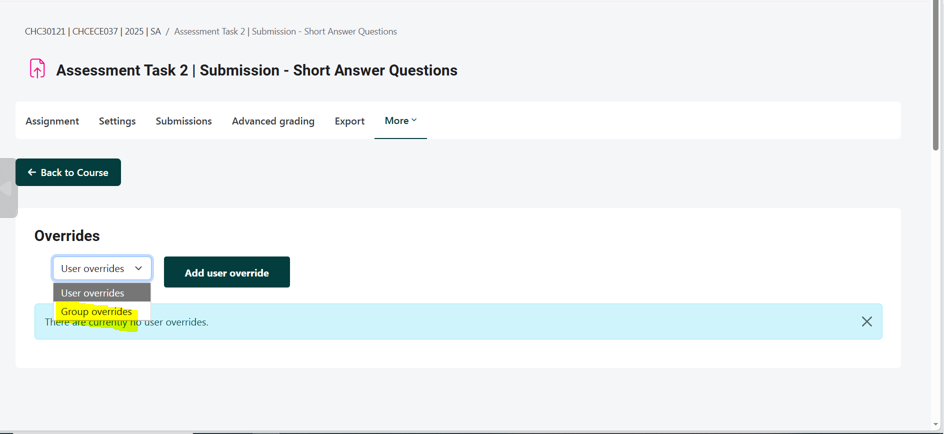
Task: Switch to the Assignment tab
Action: [x=52, y=121]
